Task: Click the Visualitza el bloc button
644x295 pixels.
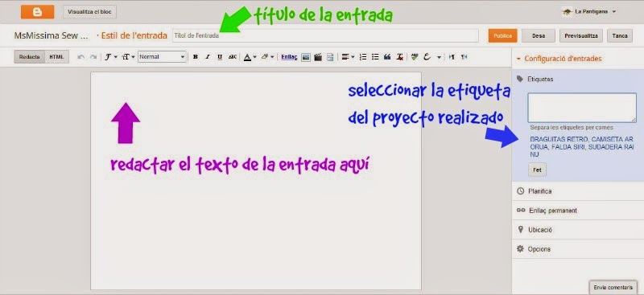Action: [x=90, y=12]
